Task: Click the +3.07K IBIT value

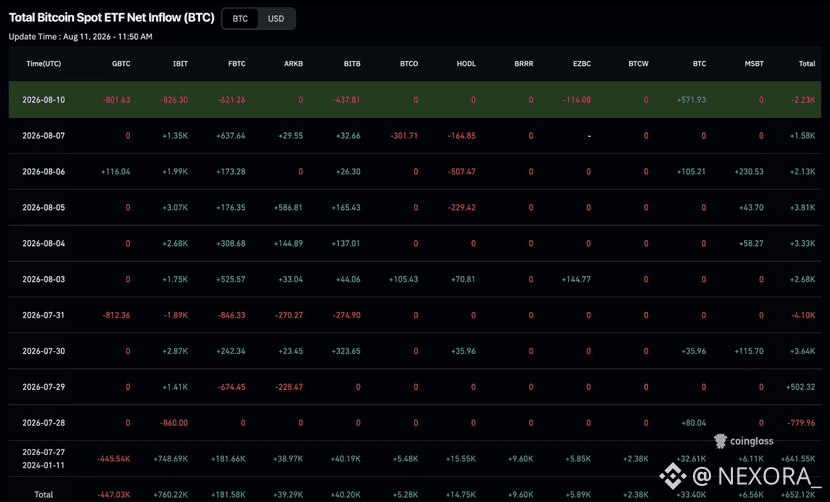Action: pyautogui.click(x=175, y=208)
